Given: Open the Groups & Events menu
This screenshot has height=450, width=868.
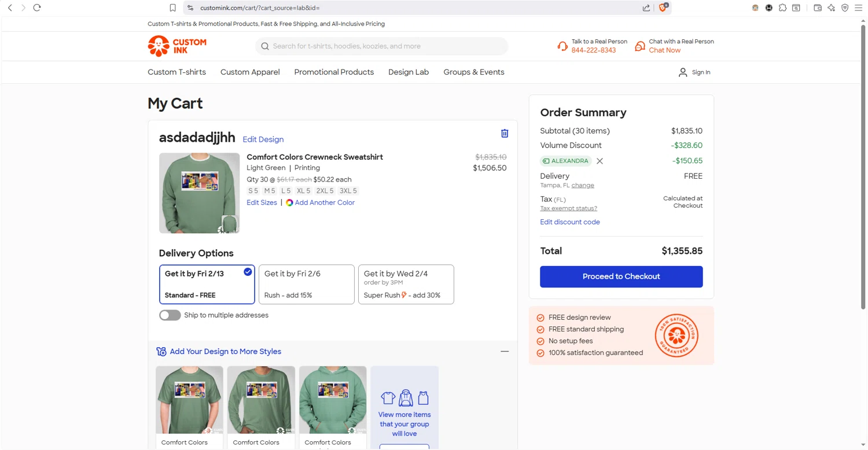Looking at the screenshot, I should point(474,72).
